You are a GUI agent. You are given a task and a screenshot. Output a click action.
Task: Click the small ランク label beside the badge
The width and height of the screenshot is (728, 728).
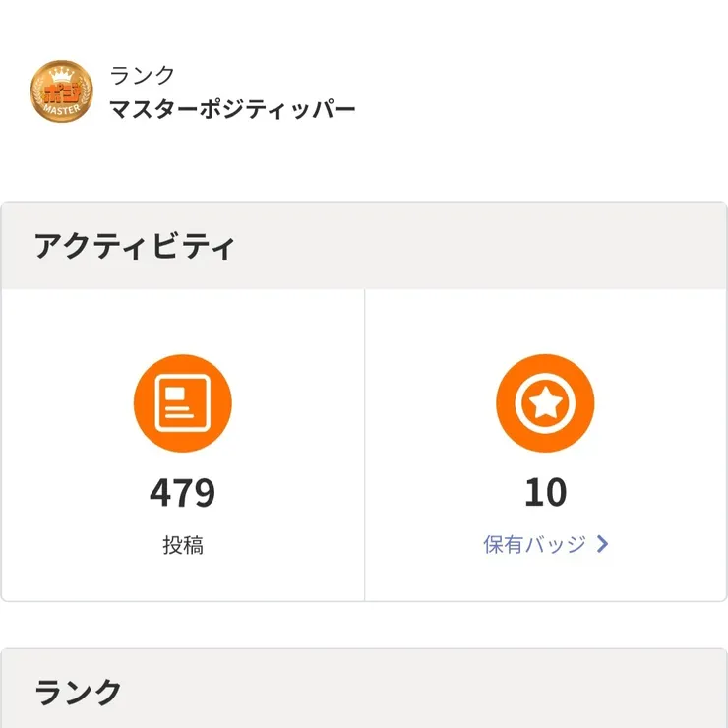pyautogui.click(x=142, y=75)
